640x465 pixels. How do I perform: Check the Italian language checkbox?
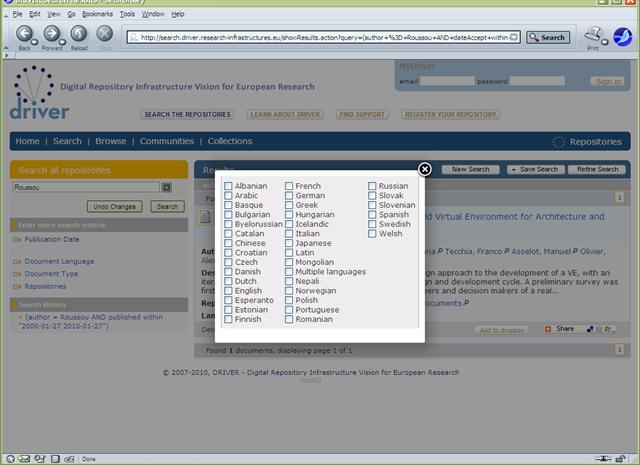(289, 234)
